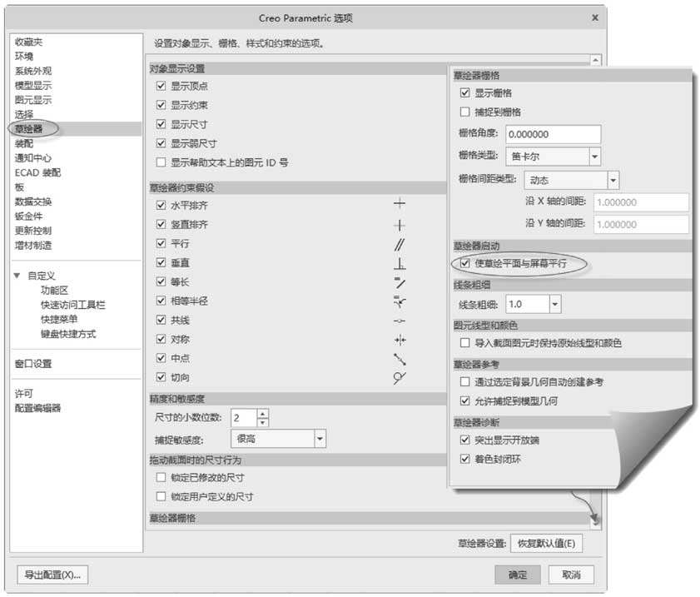The image size is (700, 597).
Task: Uncheck 水平排齐 constraint
Action: tap(161, 206)
